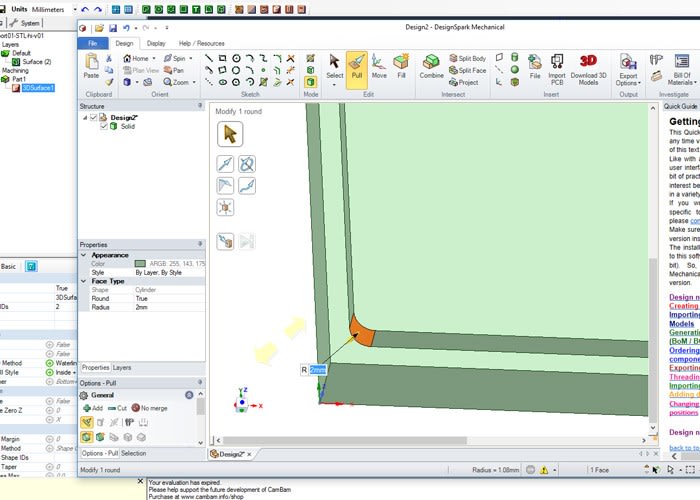
Task: Open the Zoom dropdown arrow
Action: pos(194,83)
